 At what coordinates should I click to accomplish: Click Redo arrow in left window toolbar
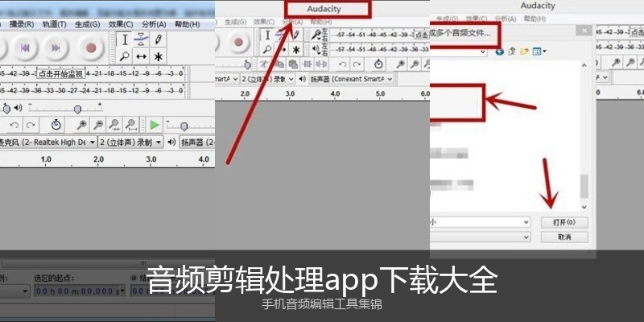click(x=30, y=125)
